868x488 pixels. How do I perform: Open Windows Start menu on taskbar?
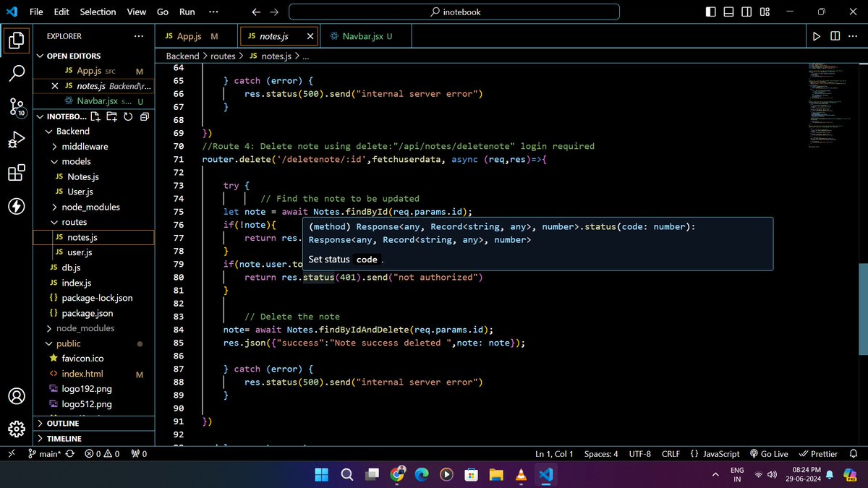pyautogui.click(x=321, y=474)
